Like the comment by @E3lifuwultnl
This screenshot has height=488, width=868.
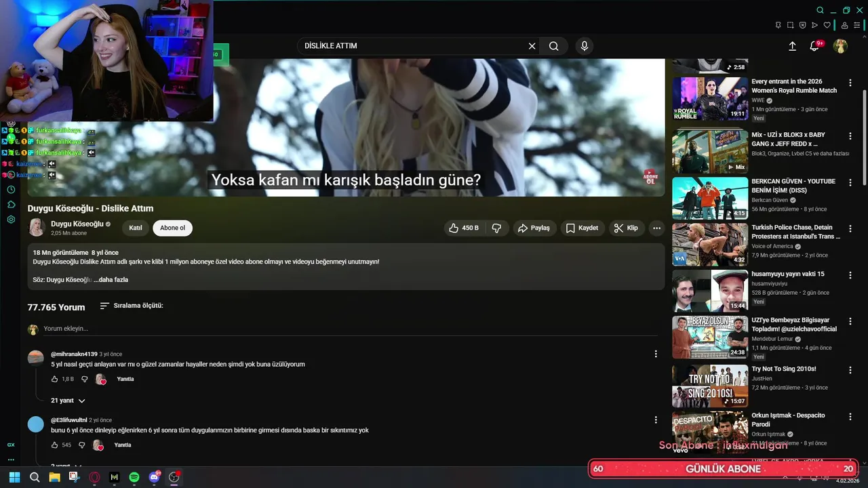click(x=55, y=445)
